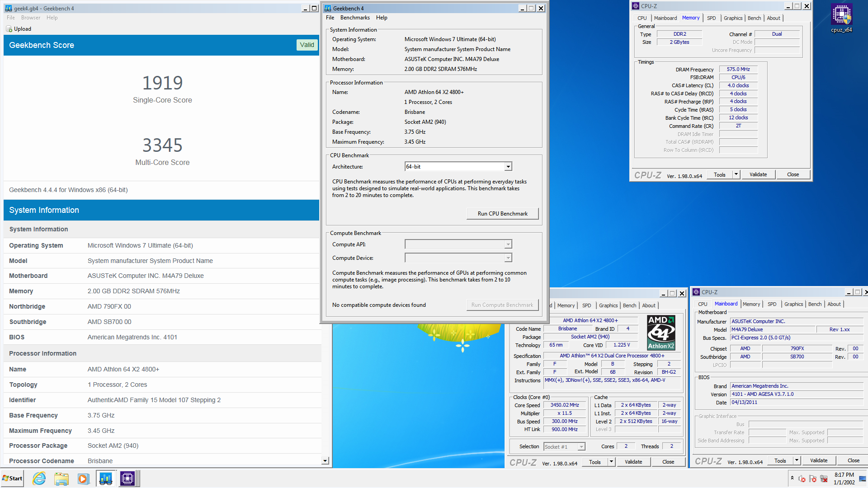Select the Identifier AuthenticAMD Family 15 row
Screen dimensions: 868x488
pyautogui.click(x=161, y=400)
